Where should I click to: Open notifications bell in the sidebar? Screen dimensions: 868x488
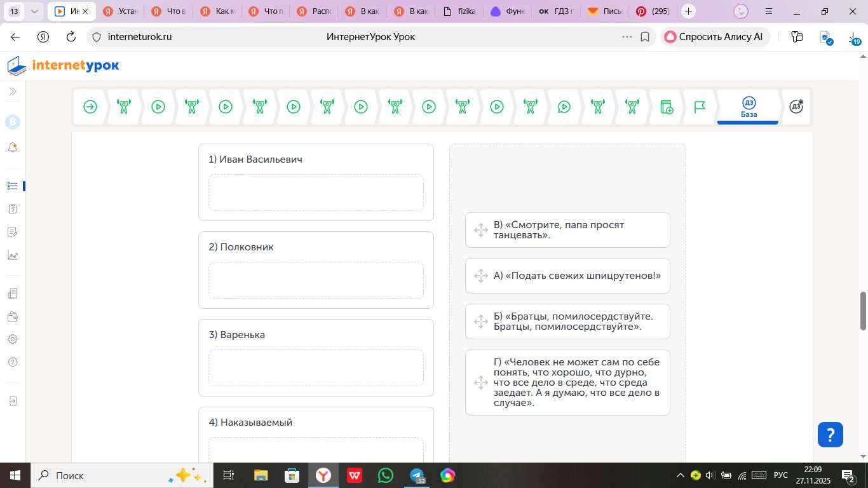point(13,147)
